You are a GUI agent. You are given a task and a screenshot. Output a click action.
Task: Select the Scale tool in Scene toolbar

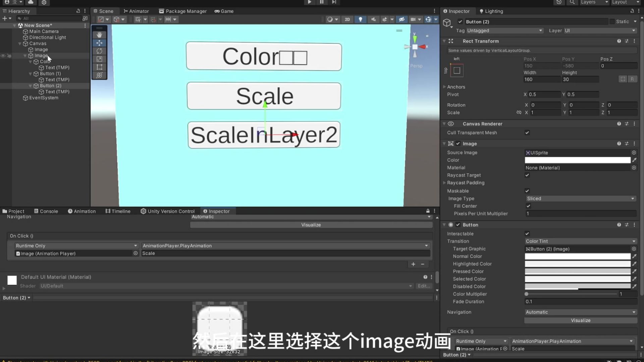point(99,59)
